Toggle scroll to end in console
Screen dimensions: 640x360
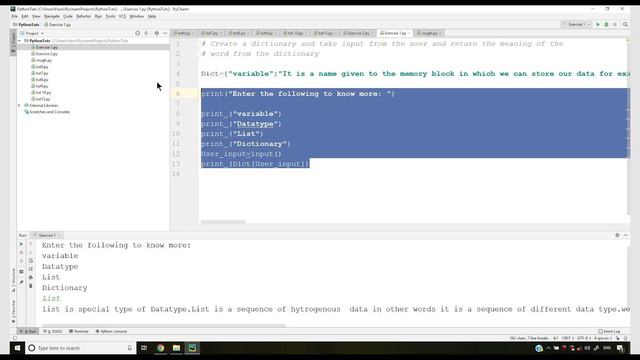(31, 269)
